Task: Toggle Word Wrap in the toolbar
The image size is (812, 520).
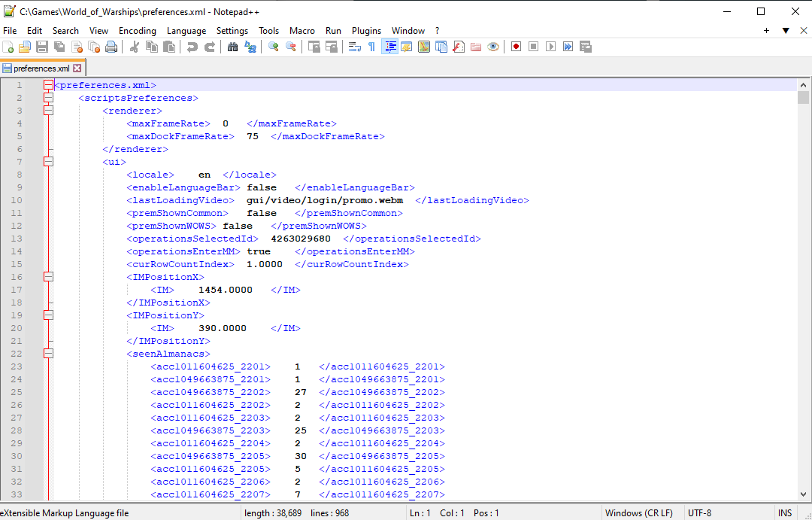Action: pyautogui.click(x=354, y=47)
